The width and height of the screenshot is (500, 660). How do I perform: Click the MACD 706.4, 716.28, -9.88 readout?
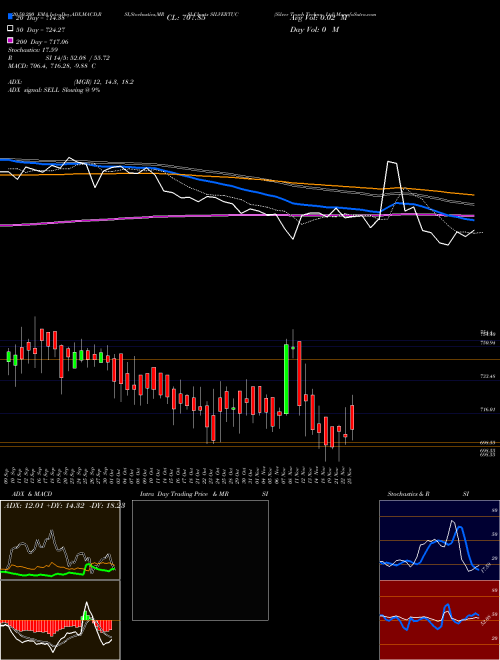[x=52, y=66]
